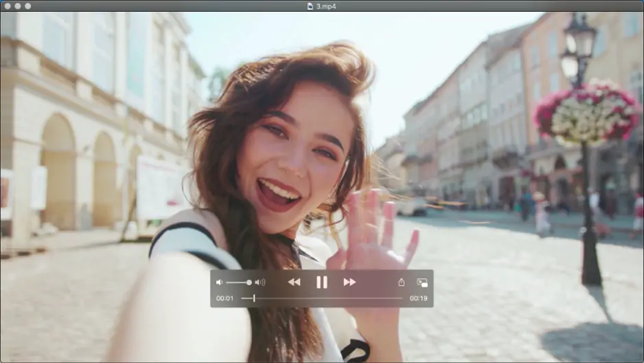Jump to the middle of the progress bar
This screenshot has width=644, height=363.
(322, 298)
